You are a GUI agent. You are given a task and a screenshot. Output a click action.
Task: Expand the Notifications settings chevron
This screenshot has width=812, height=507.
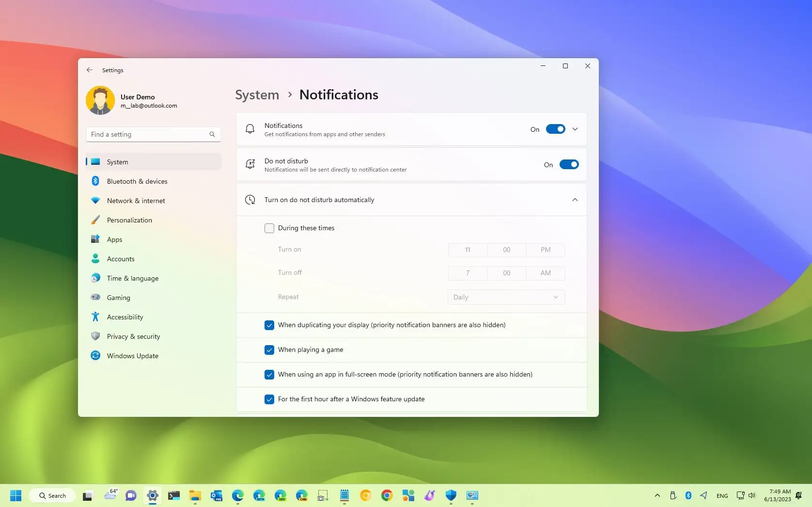click(575, 129)
